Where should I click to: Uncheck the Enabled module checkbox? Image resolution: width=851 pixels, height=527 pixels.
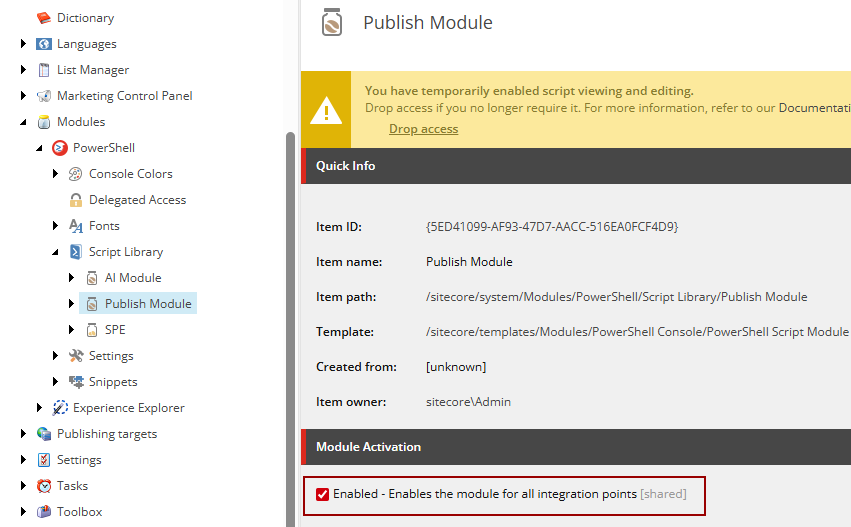322,494
